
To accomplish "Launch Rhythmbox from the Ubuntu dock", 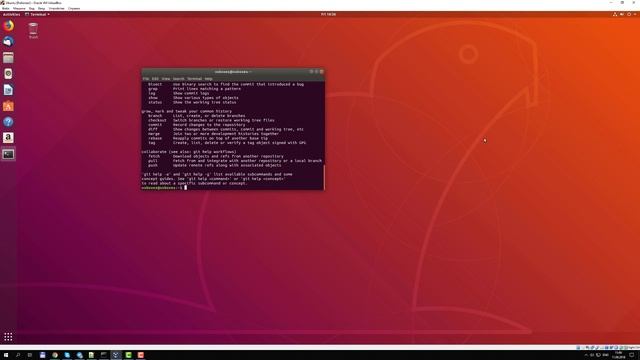I will tap(8, 74).
